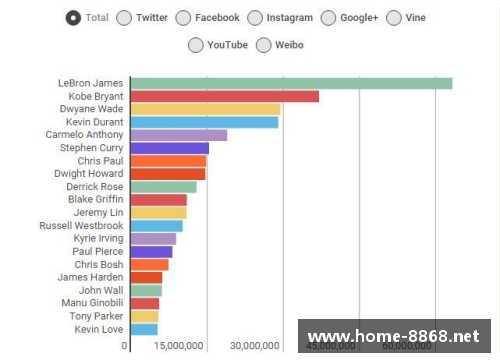Click Dwyane Wade yellow bar
Screen dimensions: 500x362
pos(205,109)
